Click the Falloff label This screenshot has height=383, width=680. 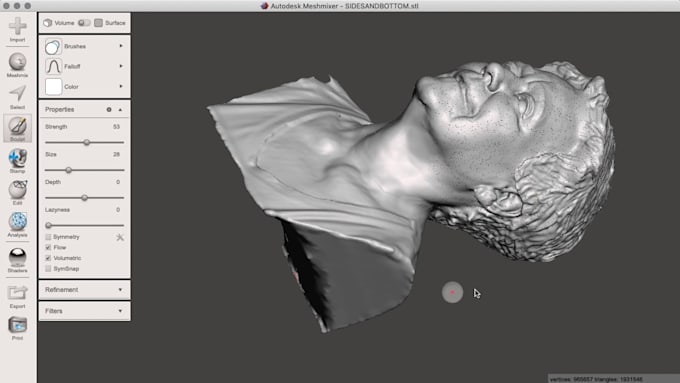click(72, 66)
